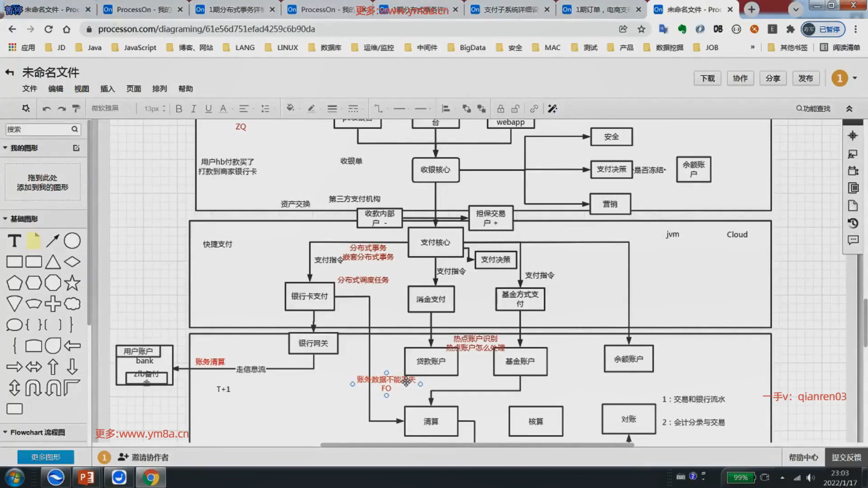
Task: Select the Text shape tool
Action: point(14,241)
